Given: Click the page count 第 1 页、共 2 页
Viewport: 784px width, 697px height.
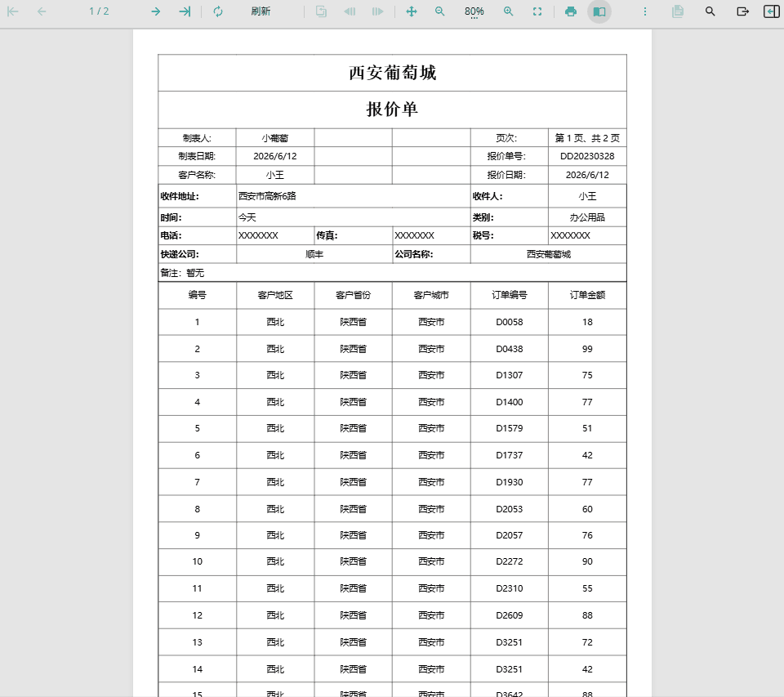Looking at the screenshot, I should tap(587, 138).
